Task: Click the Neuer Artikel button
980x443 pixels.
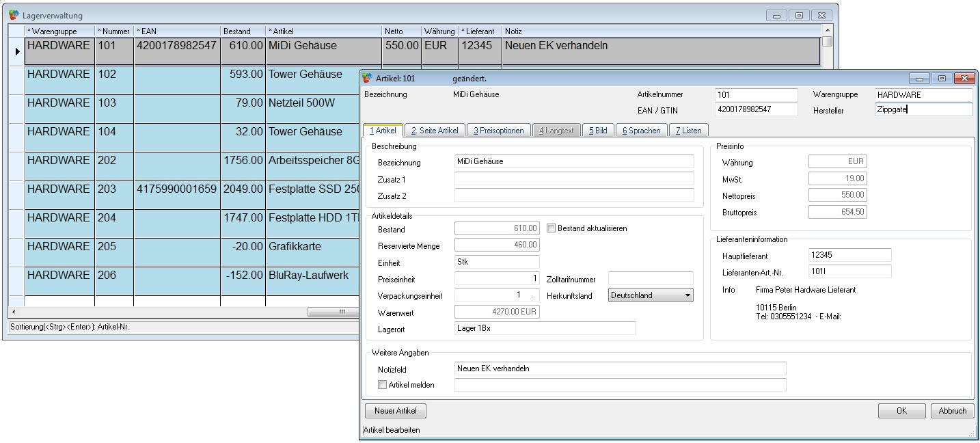Action: (396, 411)
